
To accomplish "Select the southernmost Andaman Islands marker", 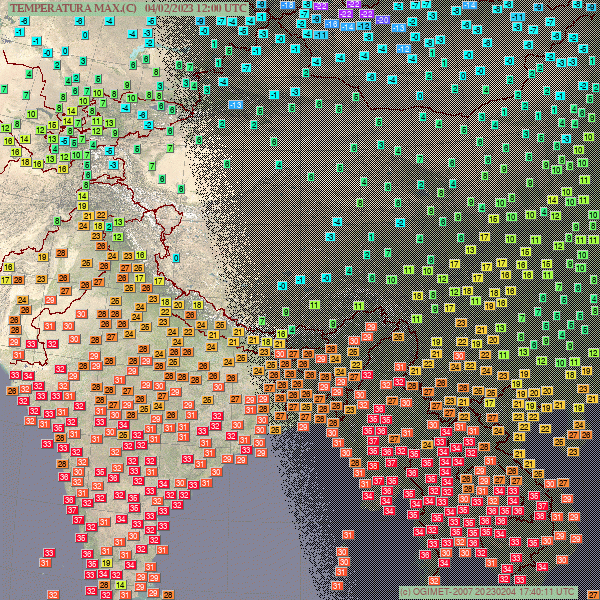I will click(x=337, y=585).
